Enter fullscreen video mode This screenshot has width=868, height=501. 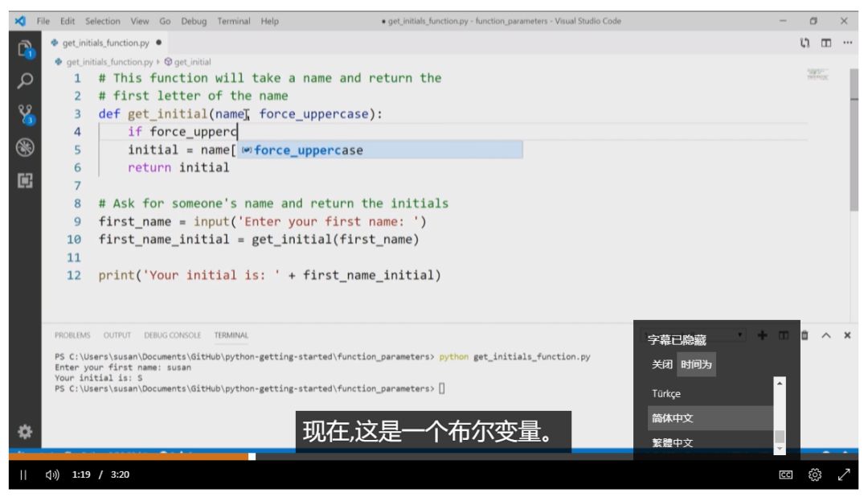(x=844, y=474)
